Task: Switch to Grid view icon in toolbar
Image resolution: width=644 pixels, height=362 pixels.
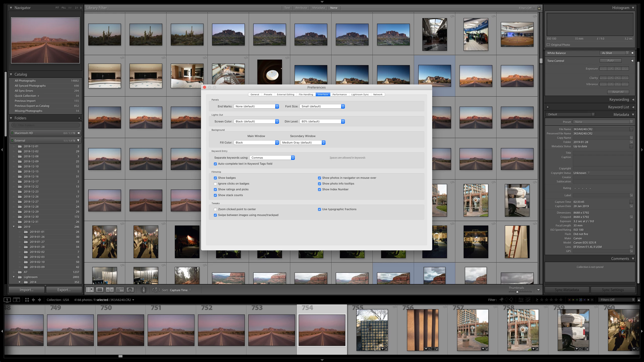Action: coord(90,290)
